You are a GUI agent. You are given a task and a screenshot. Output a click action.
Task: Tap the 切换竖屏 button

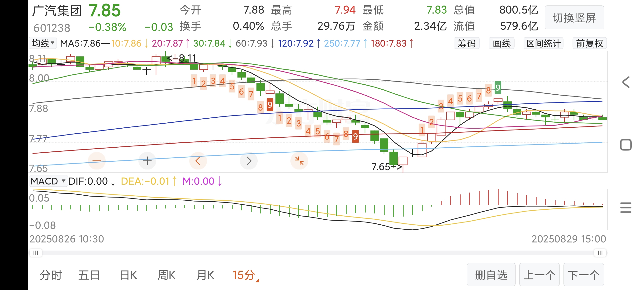click(574, 18)
